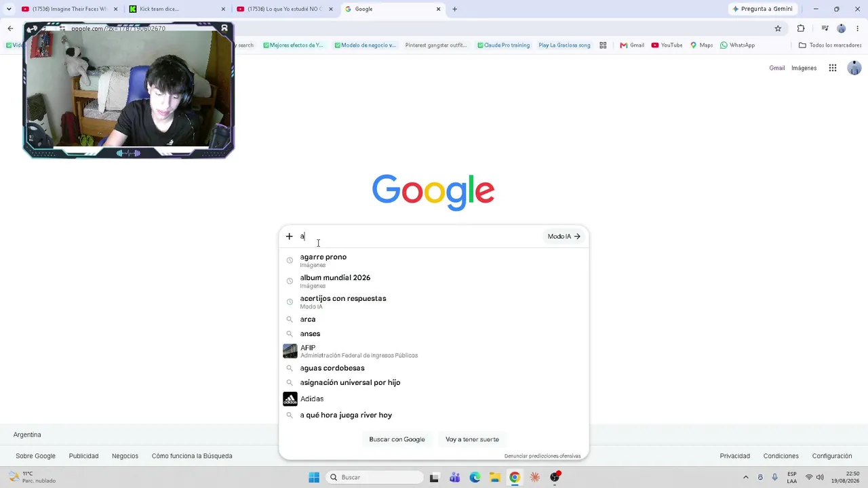Viewport: 868px width, 488px height.
Task: Open Task View from the taskbar
Action: click(x=434, y=477)
